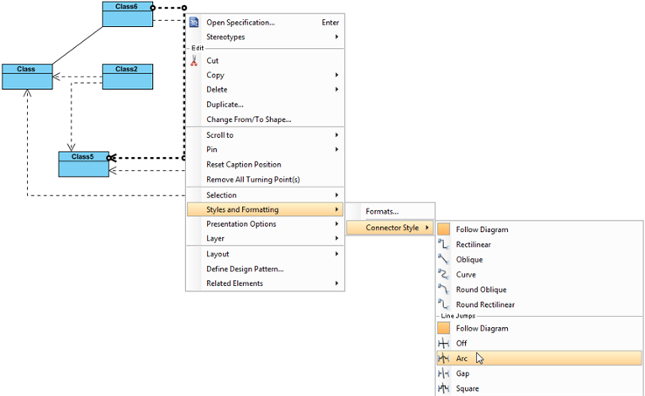645x396 pixels.
Task: Select Follow Diagram under Connector Style
Action: 539,229
